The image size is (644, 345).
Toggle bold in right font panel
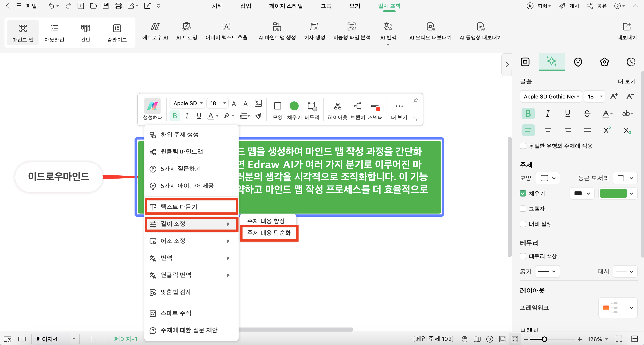point(528,114)
